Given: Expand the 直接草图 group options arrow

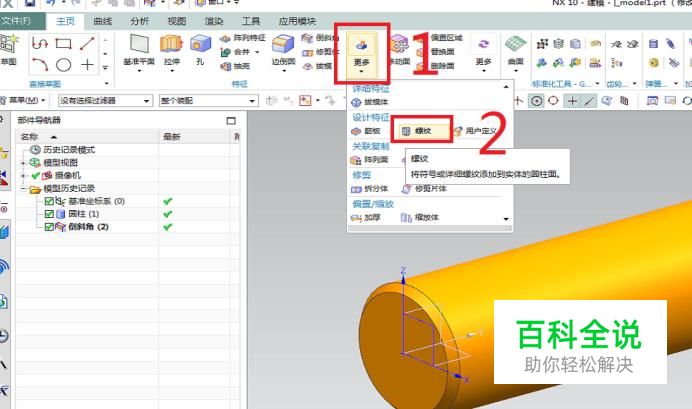Looking at the screenshot, I should point(106,83).
